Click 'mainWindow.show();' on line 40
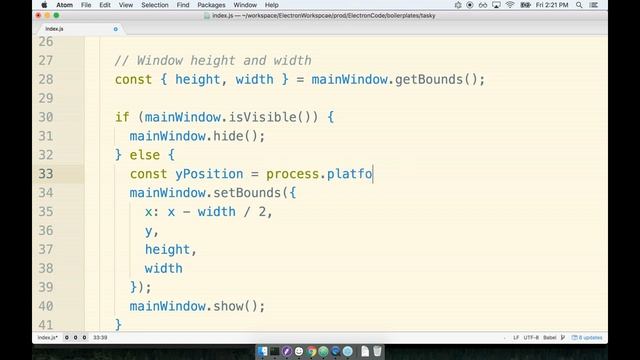The height and width of the screenshot is (360, 640). tap(198, 306)
